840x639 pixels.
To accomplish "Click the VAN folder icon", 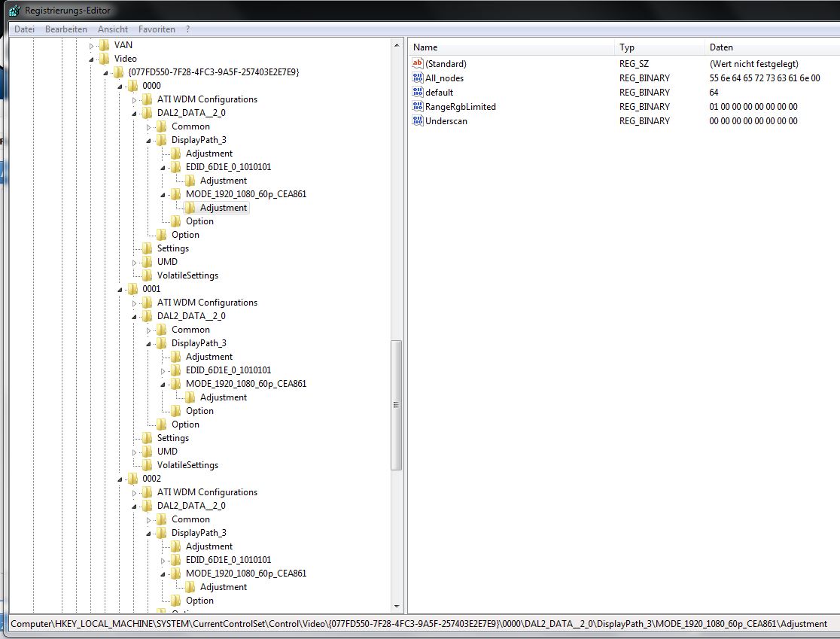I will pyautogui.click(x=105, y=45).
